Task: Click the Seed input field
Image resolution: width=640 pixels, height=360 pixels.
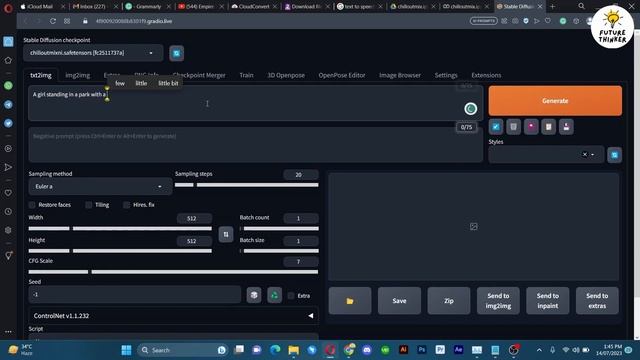Action: click(x=135, y=295)
